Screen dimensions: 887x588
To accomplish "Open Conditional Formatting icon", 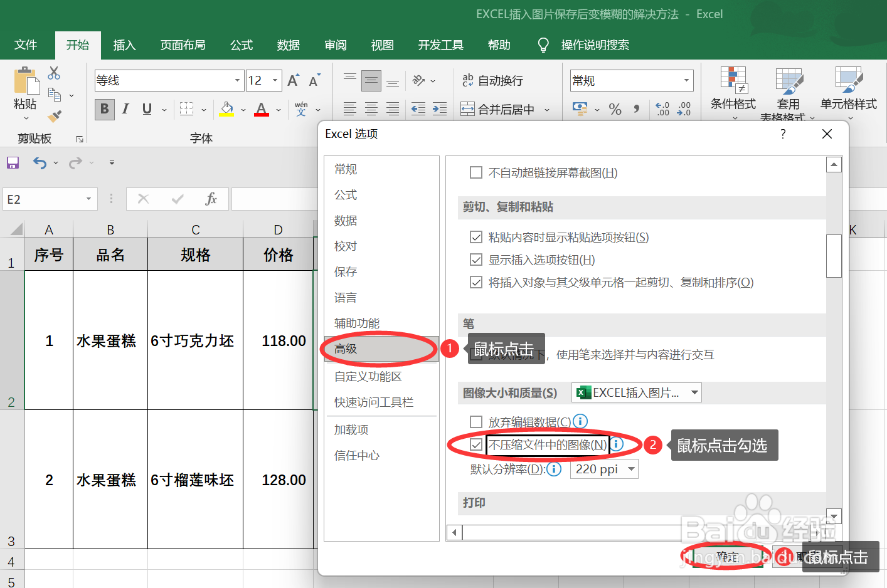I will (x=733, y=80).
